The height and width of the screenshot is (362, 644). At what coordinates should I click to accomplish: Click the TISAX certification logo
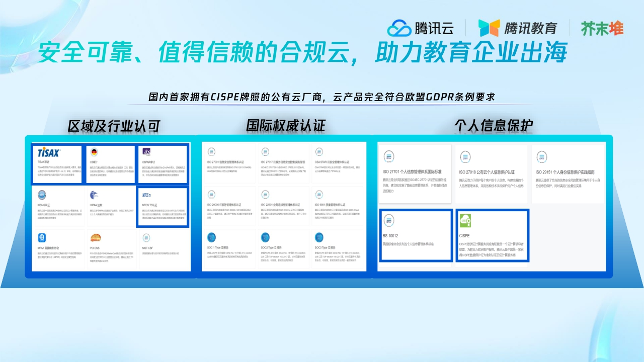(x=48, y=152)
